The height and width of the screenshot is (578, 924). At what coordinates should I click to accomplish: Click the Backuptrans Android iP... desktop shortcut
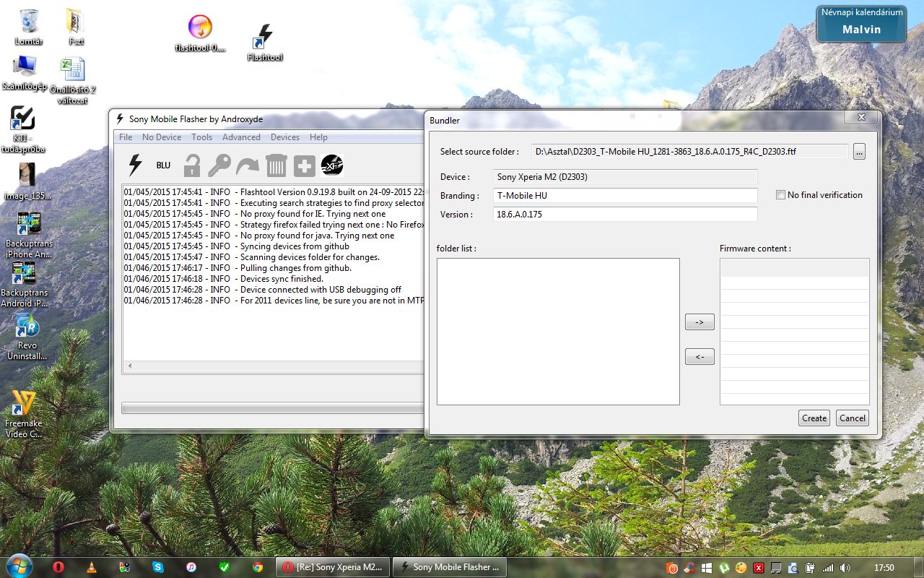pyautogui.click(x=24, y=284)
